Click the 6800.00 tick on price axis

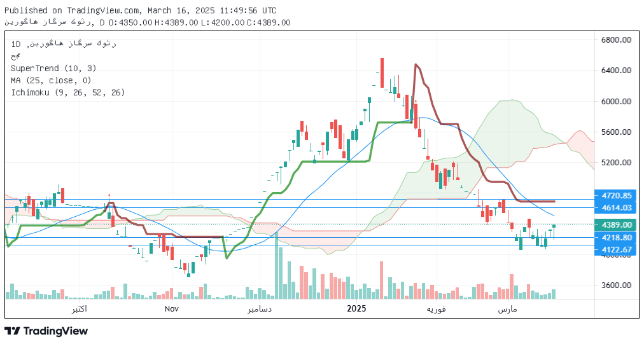coord(616,40)
